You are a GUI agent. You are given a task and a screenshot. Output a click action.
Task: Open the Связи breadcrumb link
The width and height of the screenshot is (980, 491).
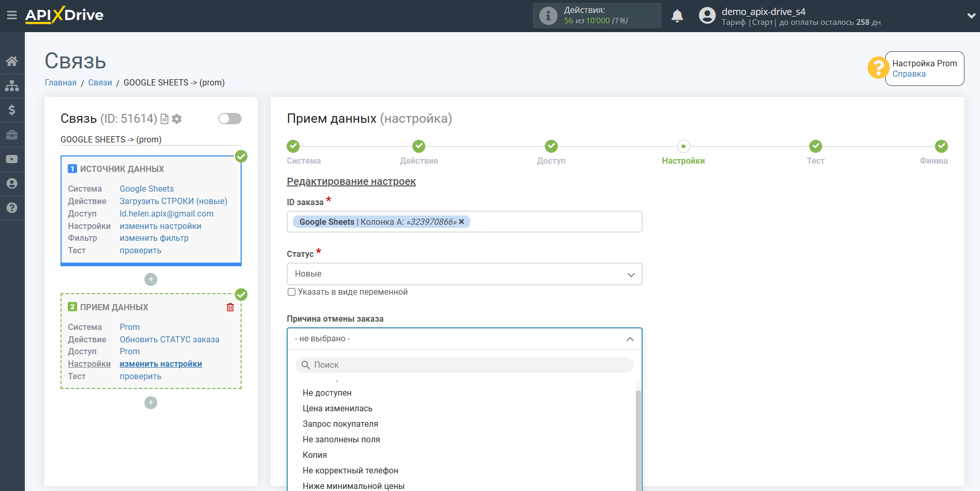tap(100, 83)
